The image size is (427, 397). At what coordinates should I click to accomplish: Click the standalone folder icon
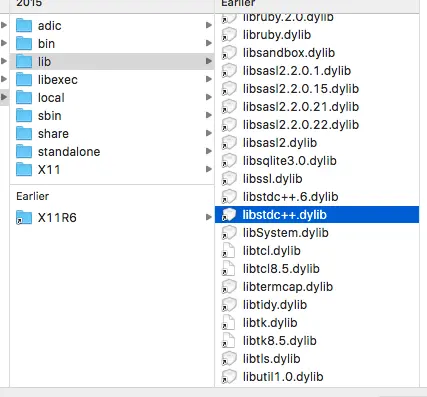pos(24,152)
